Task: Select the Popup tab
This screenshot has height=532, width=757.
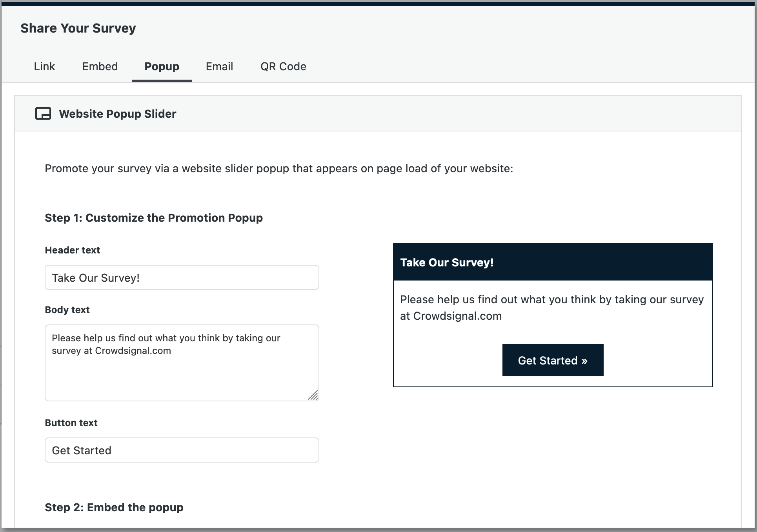Action: [162, 67]
